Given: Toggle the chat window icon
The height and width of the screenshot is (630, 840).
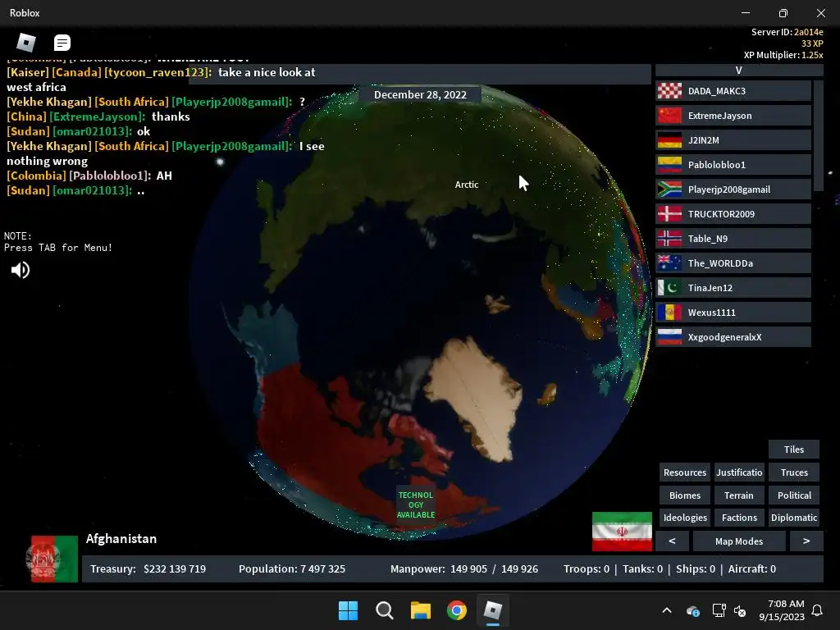Looking at the screenshot, I should tap(62, 43).
